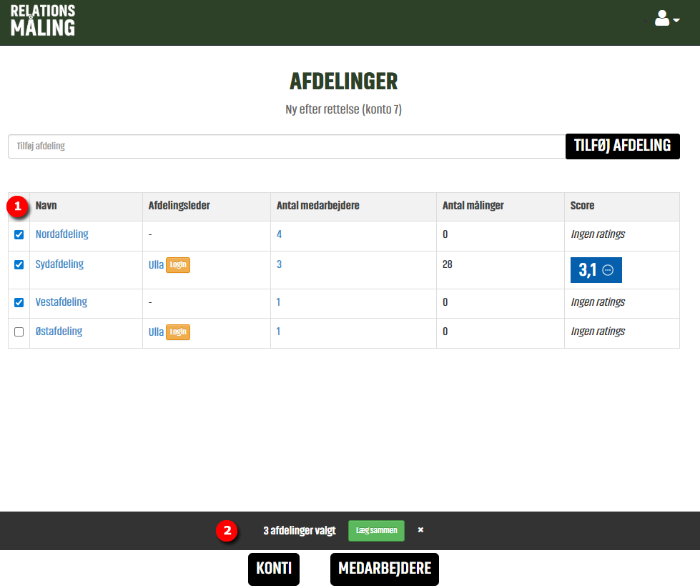Image resolution: width=700 pixels, height=588 pixels.
Task: Click the Læg sammen merge button
Action: (x=376, y=531)
